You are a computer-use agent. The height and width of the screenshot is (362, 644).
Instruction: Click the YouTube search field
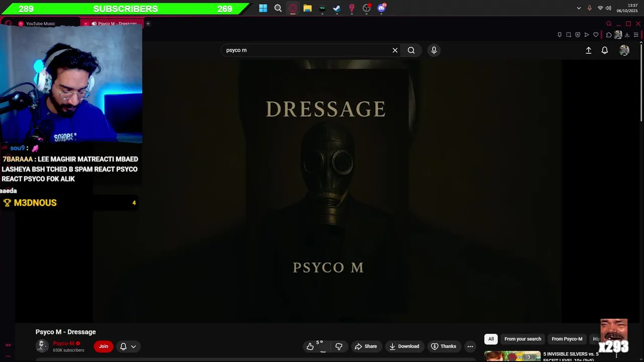[x=307, y=50]
